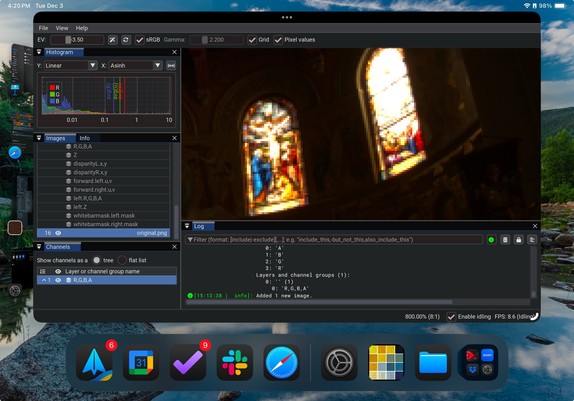Click the EV exposure slider

click(77, 40)
